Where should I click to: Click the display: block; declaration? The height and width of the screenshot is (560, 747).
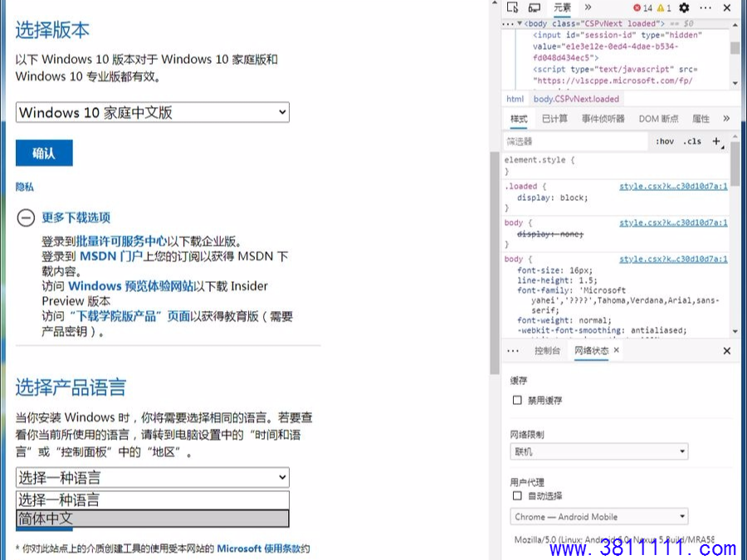click(x=553, y=197)
